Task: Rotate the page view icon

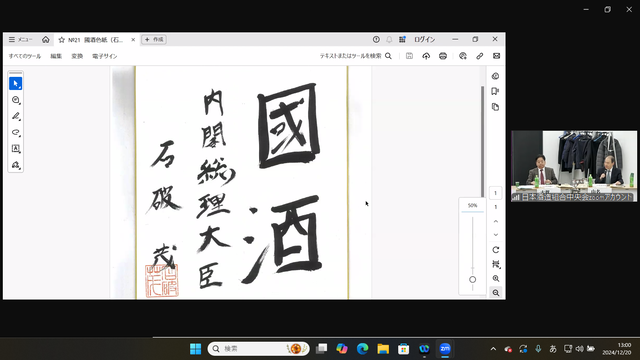Action: point(496,250)
